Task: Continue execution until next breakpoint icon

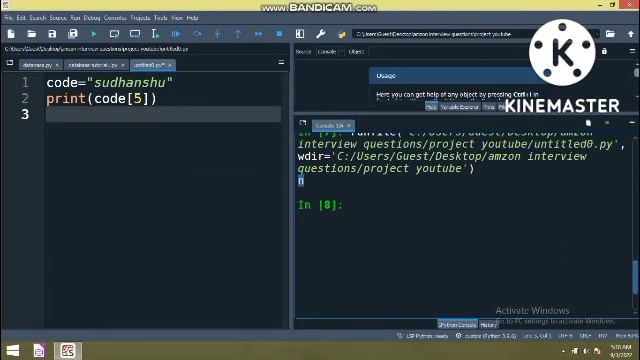Action: (x=258, y=34)
